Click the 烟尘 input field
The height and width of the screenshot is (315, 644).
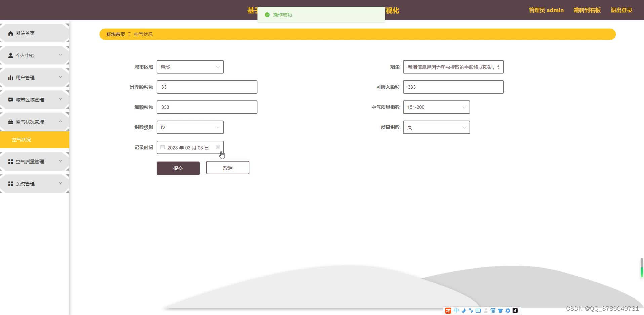(x=453, y=67)
